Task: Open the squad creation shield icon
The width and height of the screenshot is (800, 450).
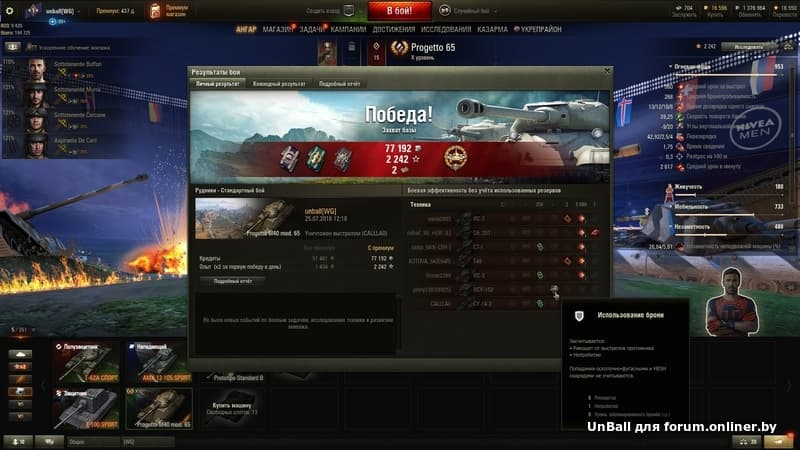Action: [x=348, y=10]
